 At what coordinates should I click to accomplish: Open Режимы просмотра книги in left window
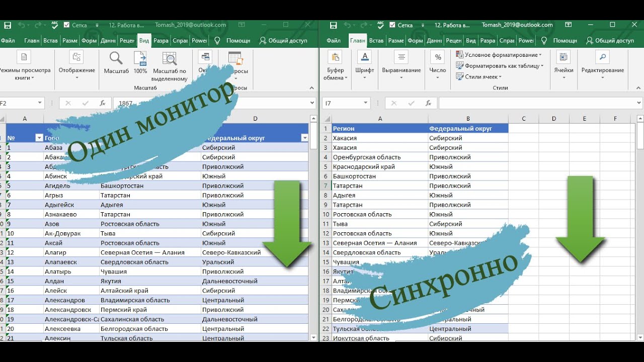click(x=24, y=66)
